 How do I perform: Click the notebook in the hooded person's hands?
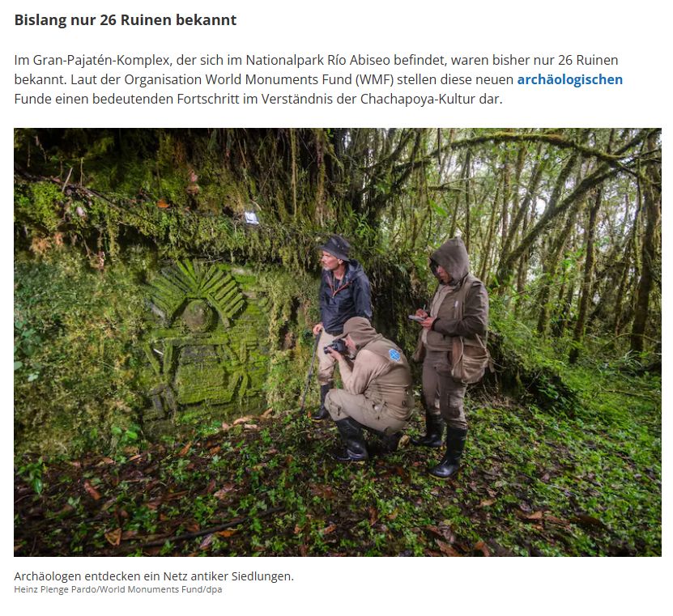(x=416, y=318)
